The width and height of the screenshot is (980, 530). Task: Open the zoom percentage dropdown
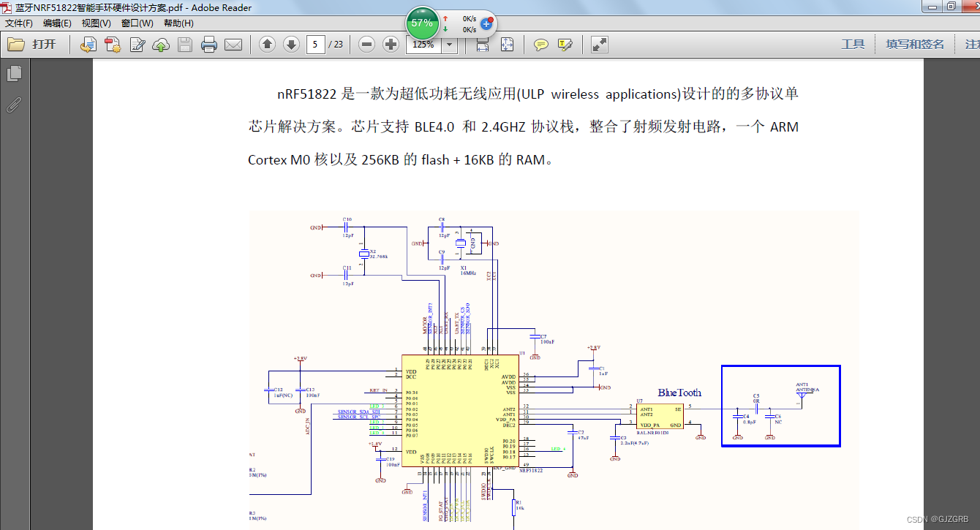coord(448,45)
